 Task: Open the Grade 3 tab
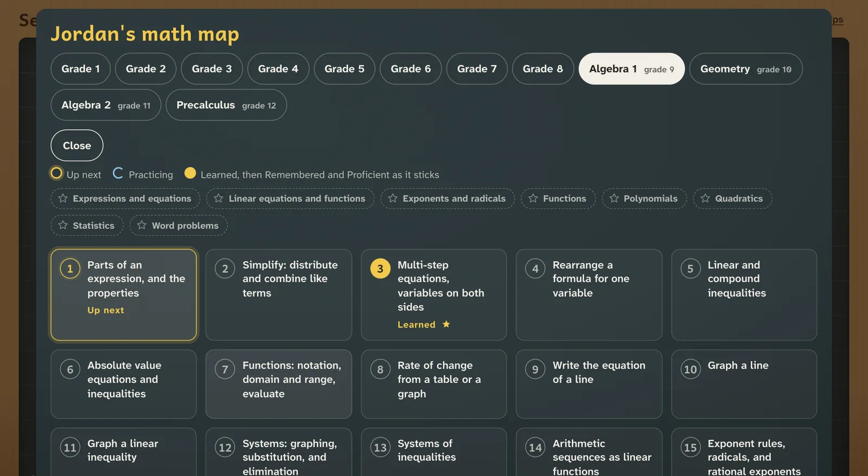click(x=212, y=69)
